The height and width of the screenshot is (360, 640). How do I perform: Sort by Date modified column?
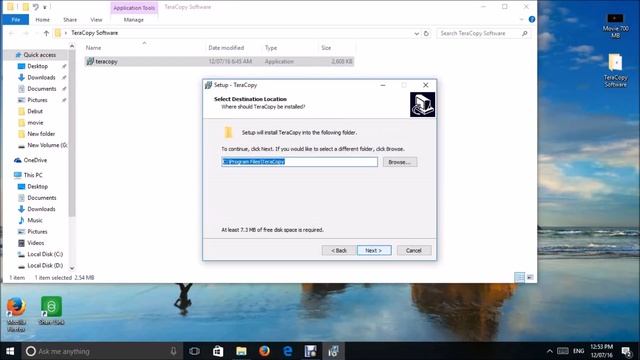(226, 48)
